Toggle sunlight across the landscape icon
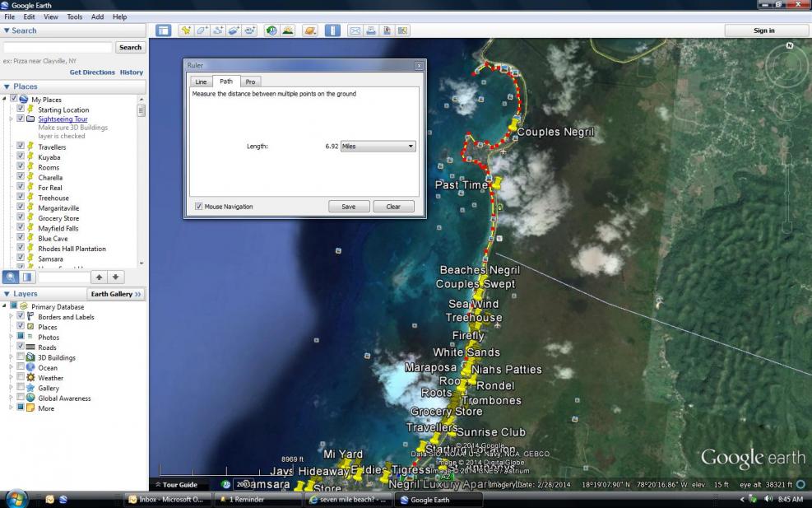Image resolution: width=812 pixels, height=508 pixels. coord(287,30)
